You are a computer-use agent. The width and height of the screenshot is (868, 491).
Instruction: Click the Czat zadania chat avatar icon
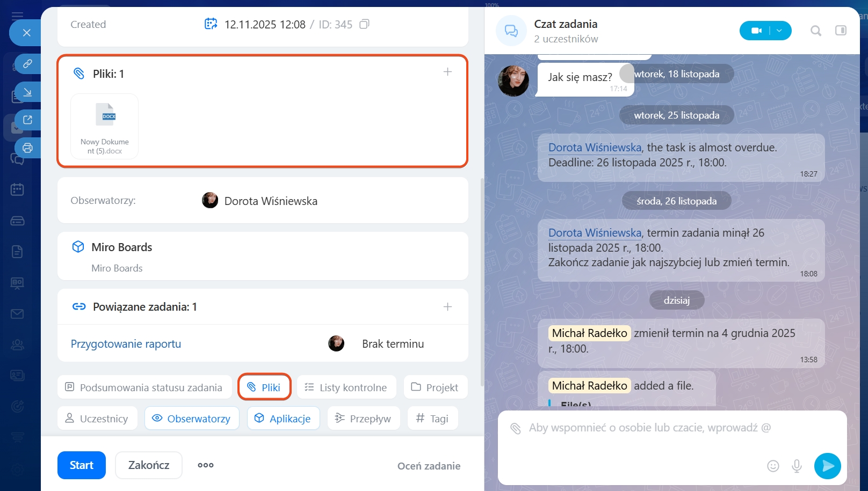tap(511, 31)
